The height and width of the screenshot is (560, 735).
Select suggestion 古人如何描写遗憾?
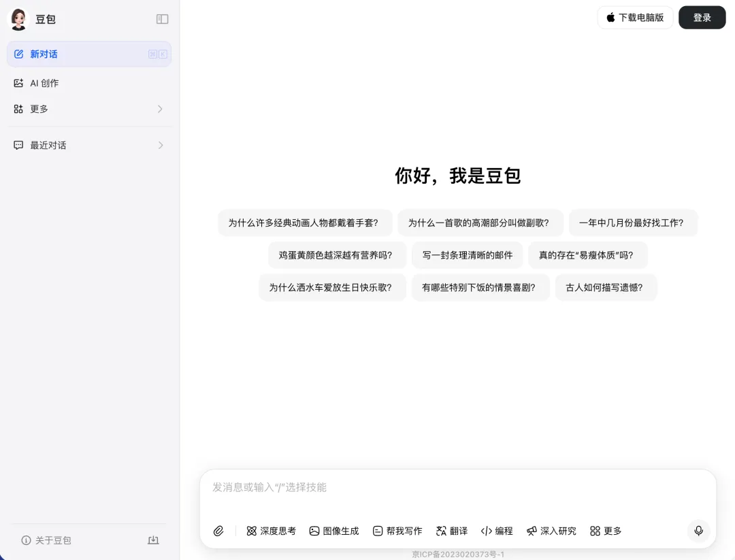[x=606, y=287]
